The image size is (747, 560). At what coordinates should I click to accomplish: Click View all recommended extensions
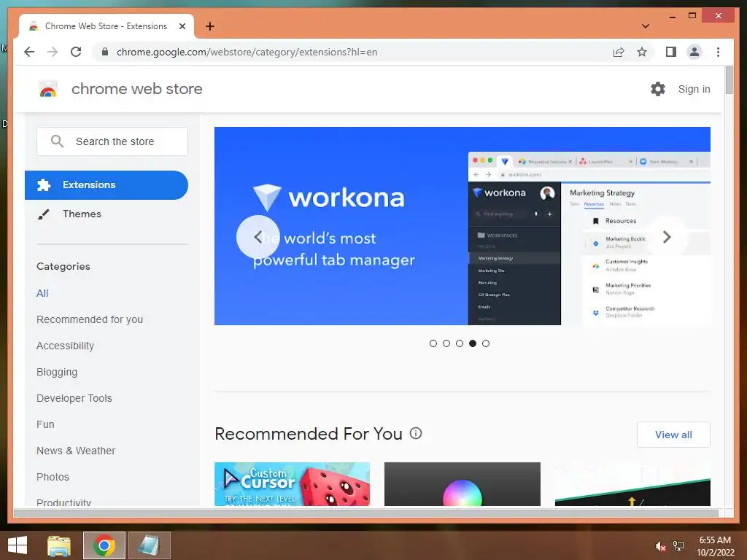click(673, 435)
